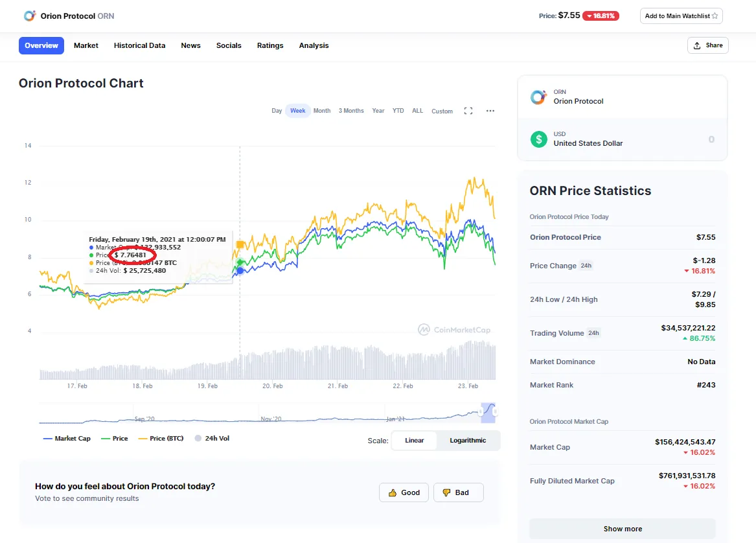Switch chart scale to Logarithmic
756x543 pixels.
tap(468, 440)
